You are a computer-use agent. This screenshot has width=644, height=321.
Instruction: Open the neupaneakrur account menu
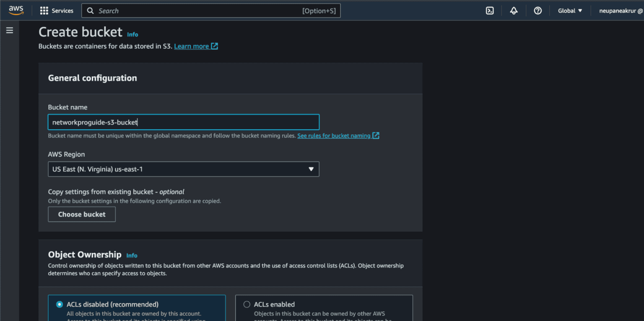(x=621, y=11)
